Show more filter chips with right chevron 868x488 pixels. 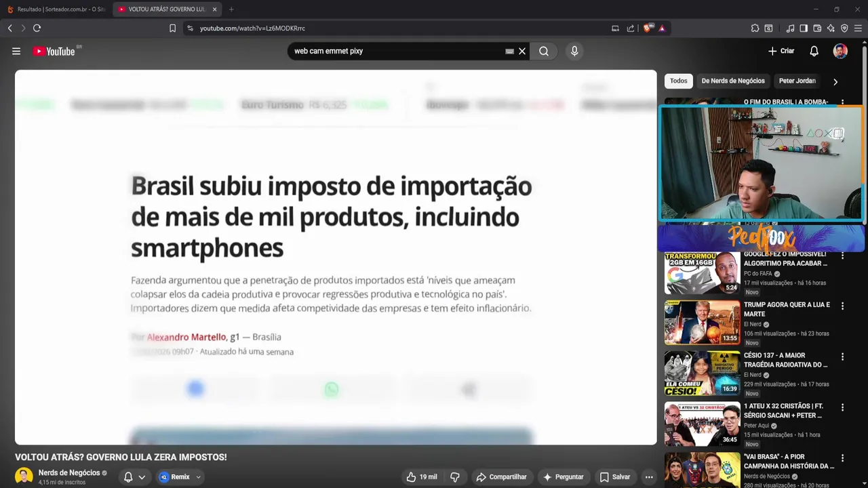click(835, 81)
